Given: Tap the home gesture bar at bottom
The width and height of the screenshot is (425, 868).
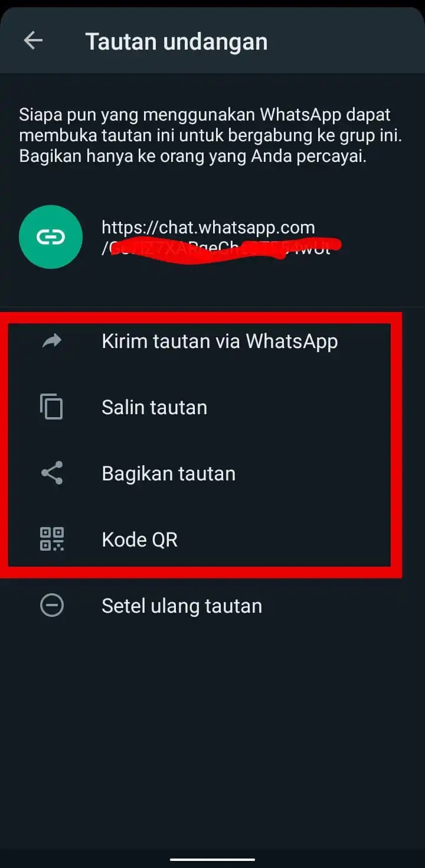Looking at the screenshot, I should click(x=212, y=859).
